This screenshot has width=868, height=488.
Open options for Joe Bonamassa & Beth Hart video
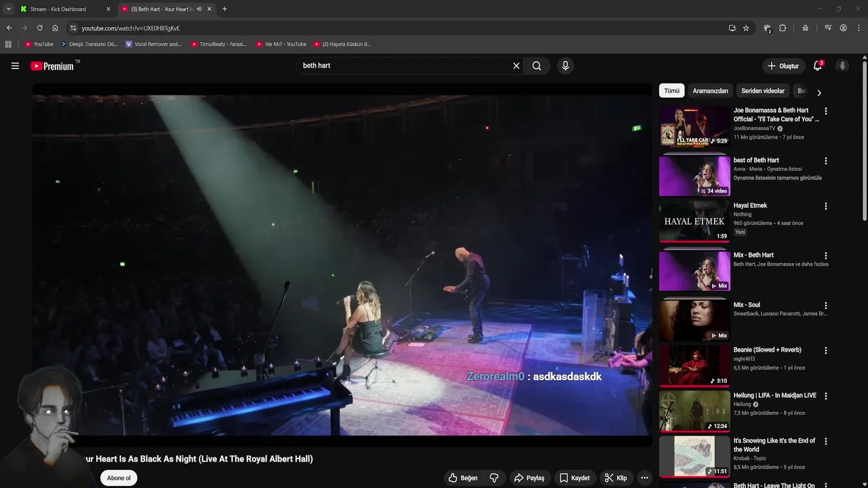(x=825, y=111)
